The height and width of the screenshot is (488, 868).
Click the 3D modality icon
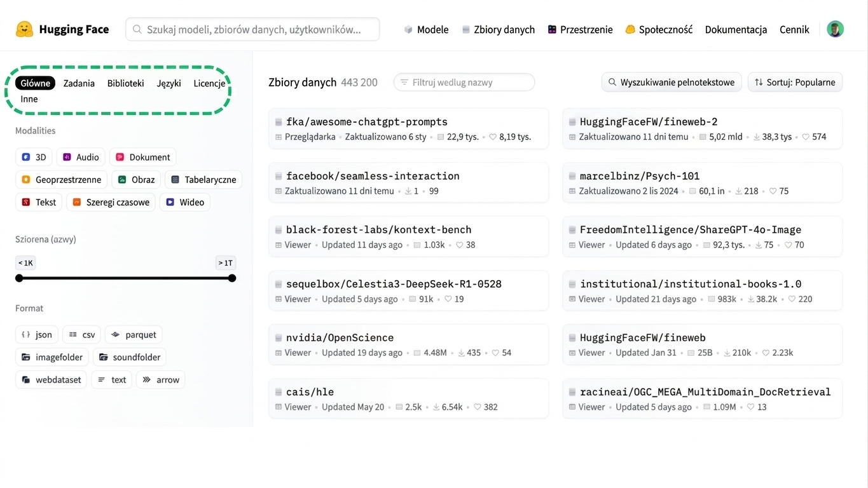pyautogui.click(x=26, y=157)
